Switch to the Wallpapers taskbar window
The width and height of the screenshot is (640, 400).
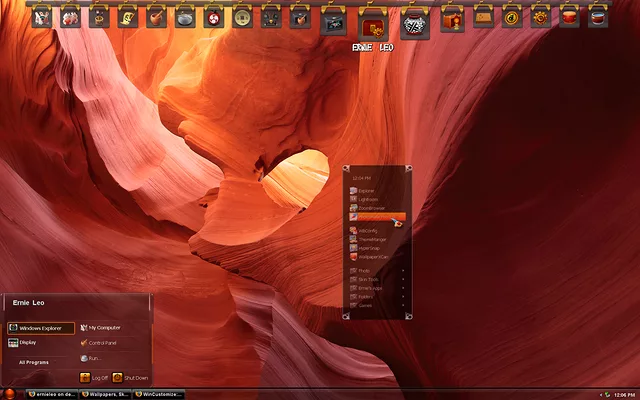104,394
